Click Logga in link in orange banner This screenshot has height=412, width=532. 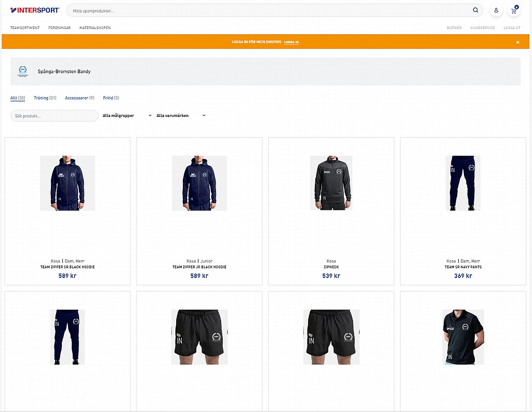pos(291,42)
